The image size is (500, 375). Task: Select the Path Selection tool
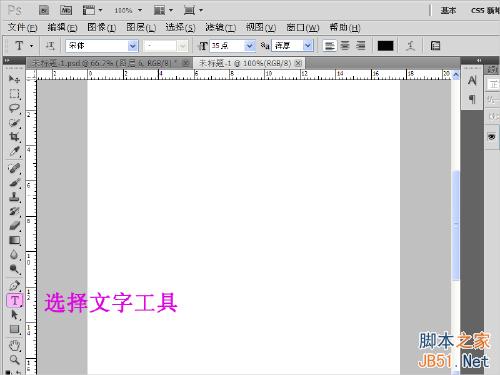pyautogui.click(x=14, y=315)
